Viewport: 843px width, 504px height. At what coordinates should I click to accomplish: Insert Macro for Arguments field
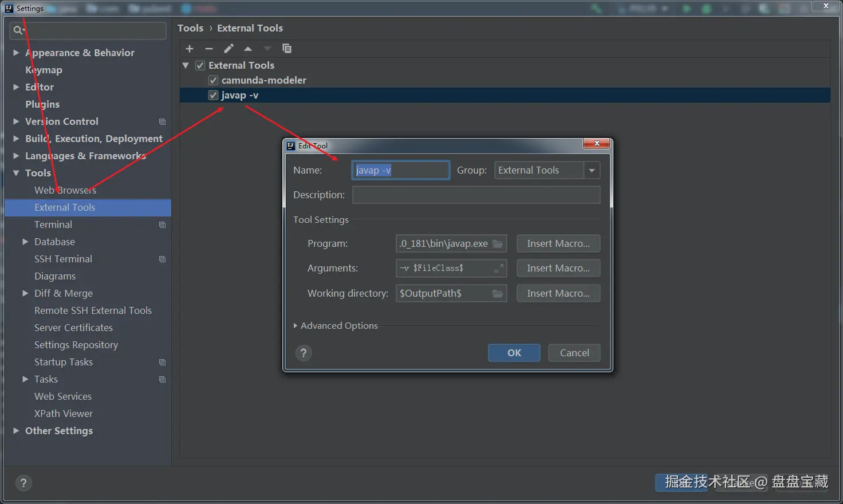point(558,268)
